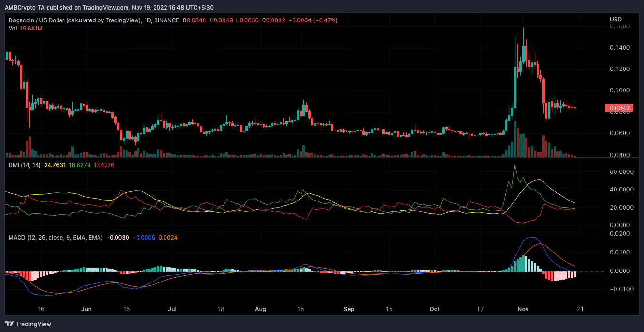
Task: Click the 0.1000 level on price axis
Action: [619, 91]
